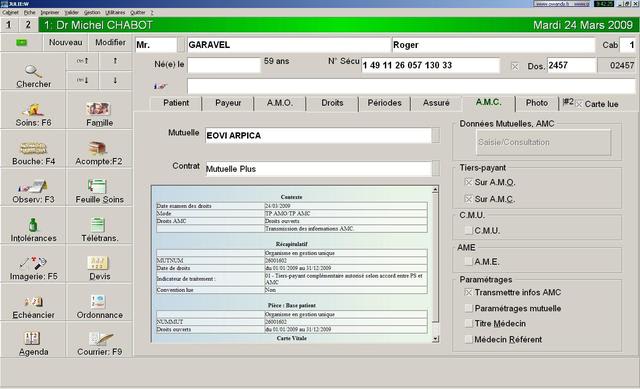Select practitioner button 1

pyautogui.click(x=9, y=25)
